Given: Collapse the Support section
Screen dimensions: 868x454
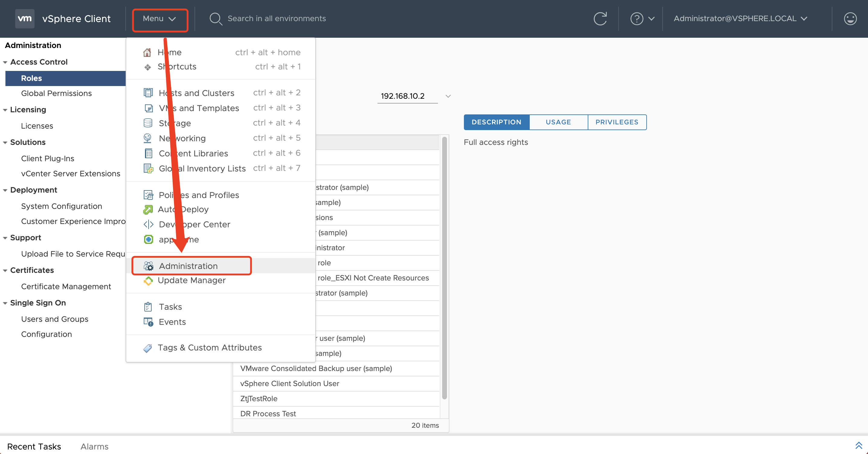Looking at the screenshot, I should [x=5, y=238].
